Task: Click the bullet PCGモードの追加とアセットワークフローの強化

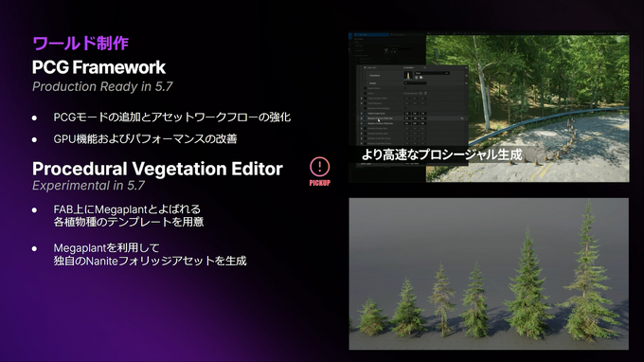Action: click(172, 118)
